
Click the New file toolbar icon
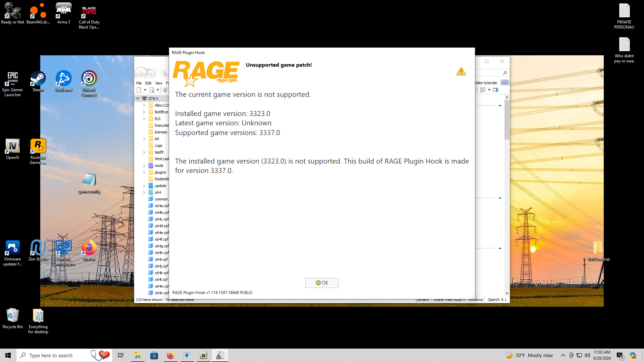coord(139,90)
